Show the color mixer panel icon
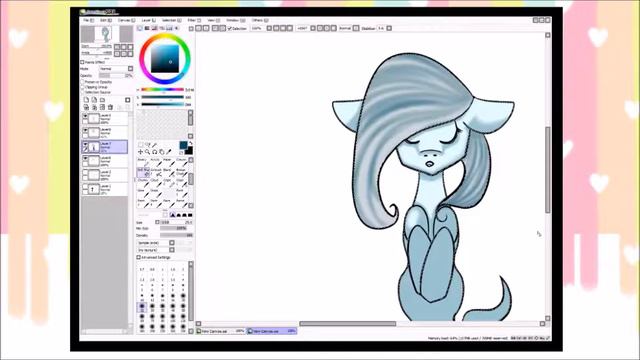640x360 pixels. pos(162,28)
